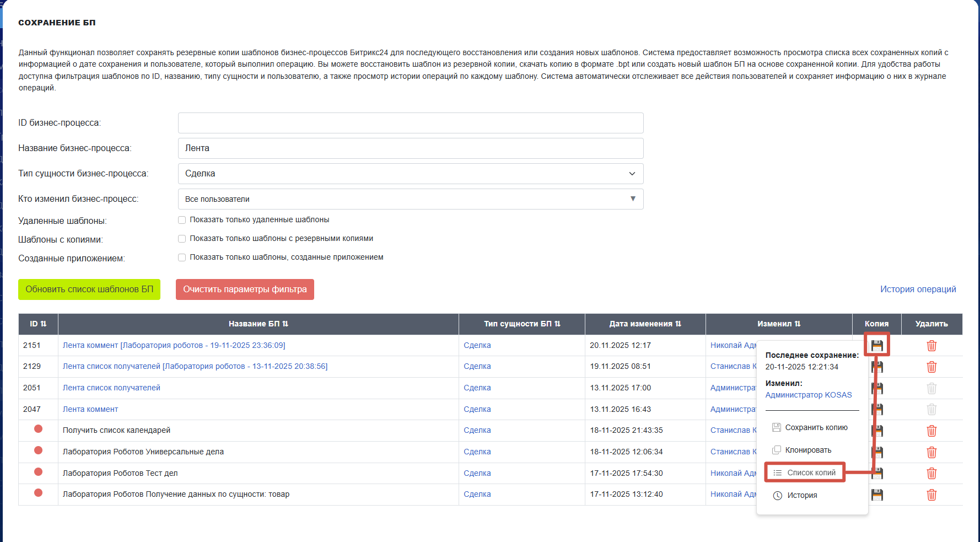Screen dimensions: 980x542
Task: Delete Получение данных по сущности: товар via trash
Action: coord(931,495)
